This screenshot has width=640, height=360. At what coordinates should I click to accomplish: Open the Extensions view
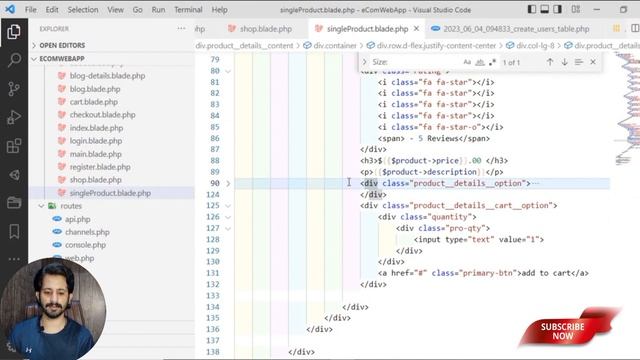coord(14,146)
